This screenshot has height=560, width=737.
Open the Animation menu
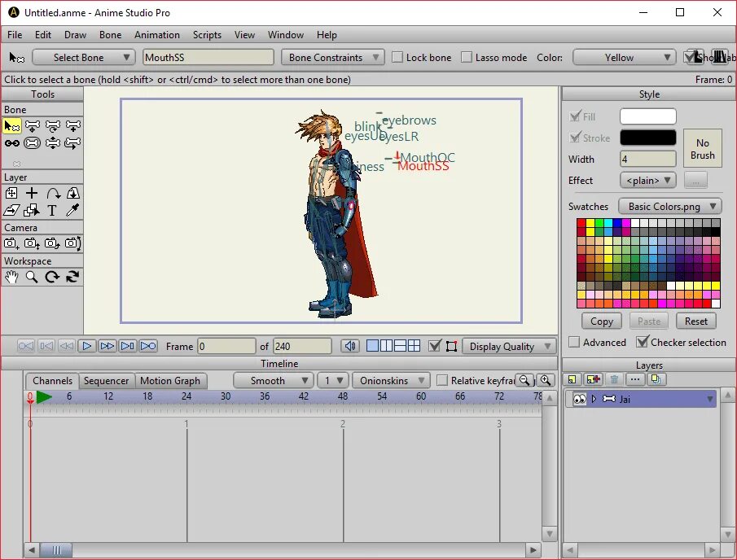(x=156, y=35)
